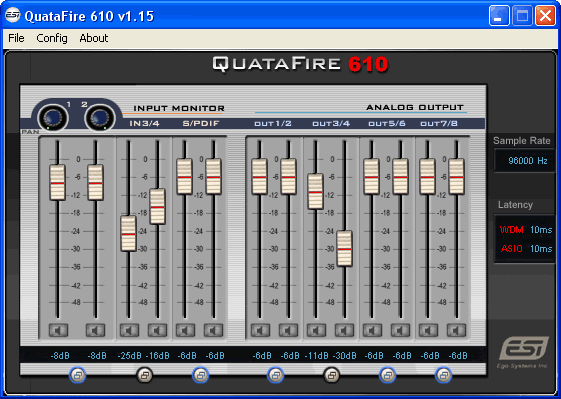561x399 pixels.
Task: Click the S/PDIF channel label
Action: [x=201, y=123]
